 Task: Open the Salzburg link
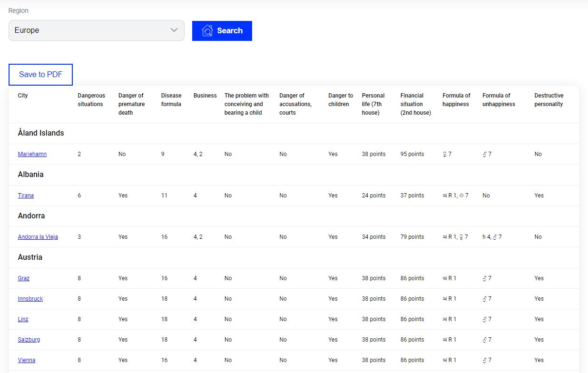(29, 340)
